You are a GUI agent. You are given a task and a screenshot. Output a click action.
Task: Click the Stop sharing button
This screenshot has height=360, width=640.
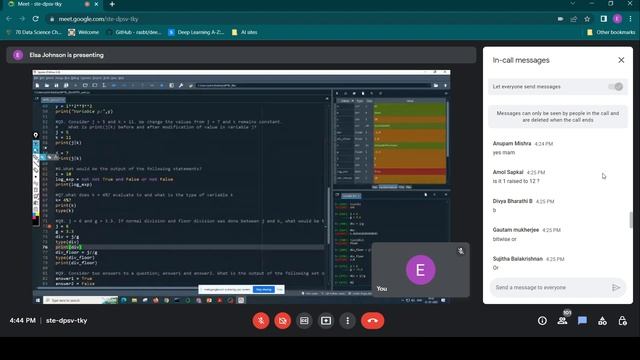(x=264, y=289)
